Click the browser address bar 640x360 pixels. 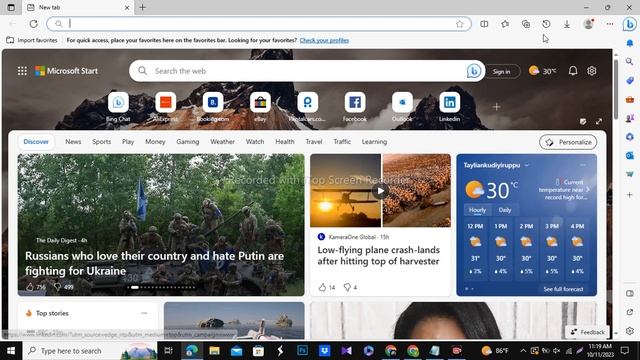259,24
